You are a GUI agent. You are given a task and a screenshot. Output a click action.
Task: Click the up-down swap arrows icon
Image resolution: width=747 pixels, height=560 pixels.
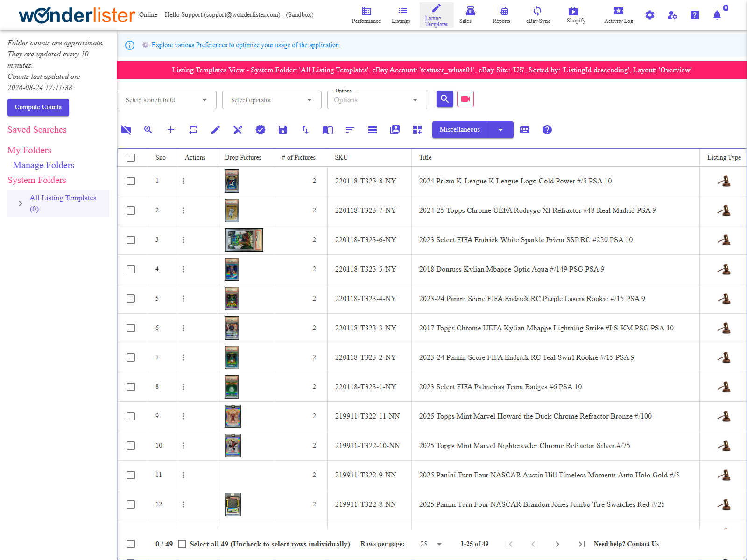[305, 130]
